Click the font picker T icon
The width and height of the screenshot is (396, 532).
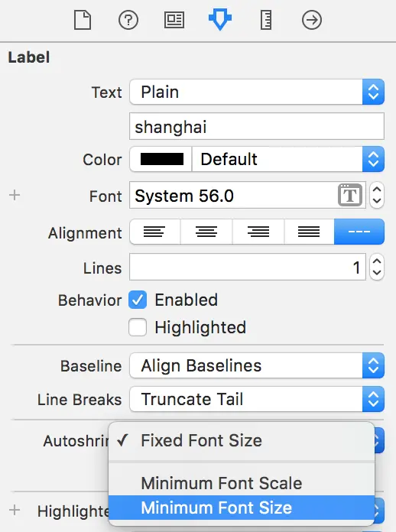tap(350, 195)
